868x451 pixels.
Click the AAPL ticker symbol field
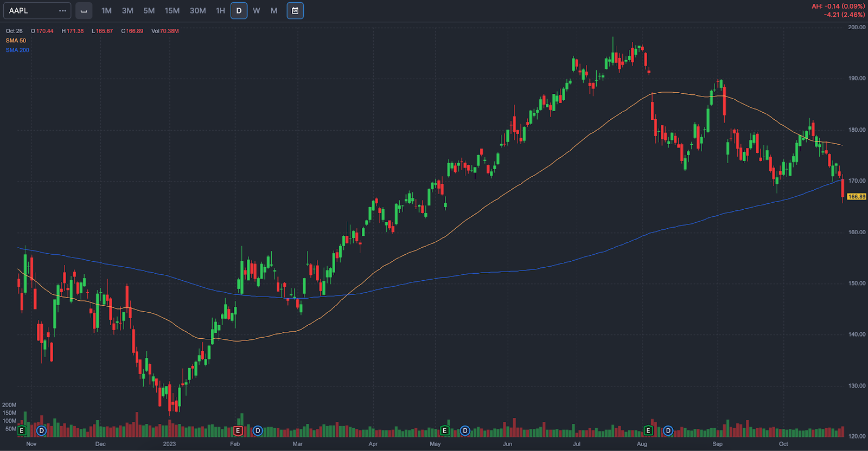36,11
